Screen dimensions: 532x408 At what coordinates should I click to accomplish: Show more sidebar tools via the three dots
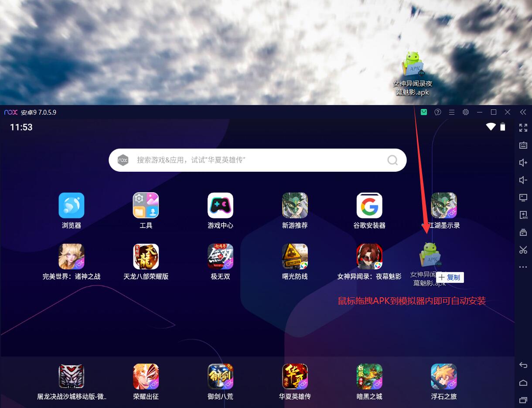coord(523,267)
